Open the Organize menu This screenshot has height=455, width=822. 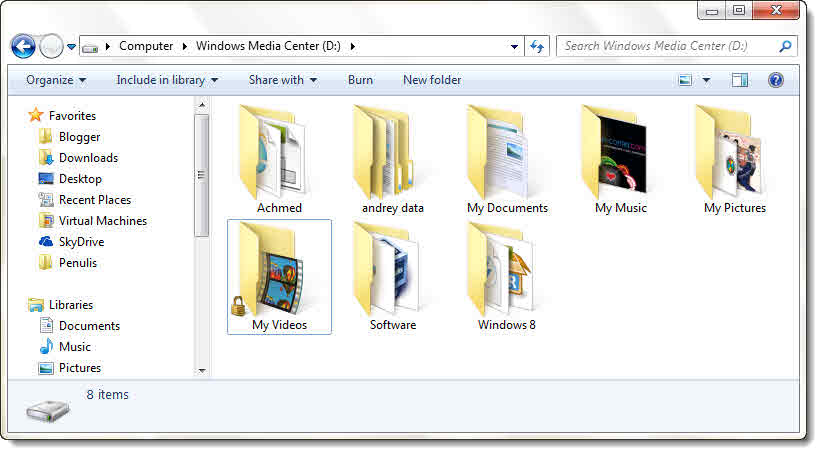coord(56,80)
